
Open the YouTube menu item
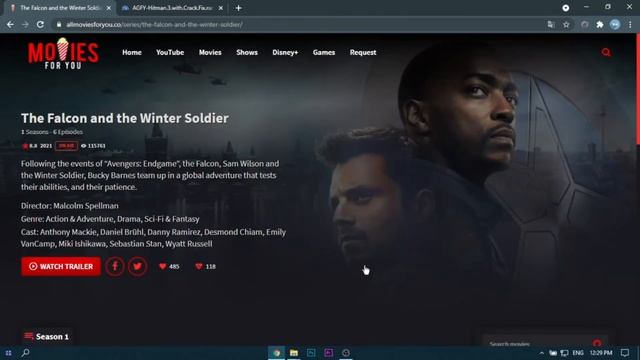tap(170, 52)
